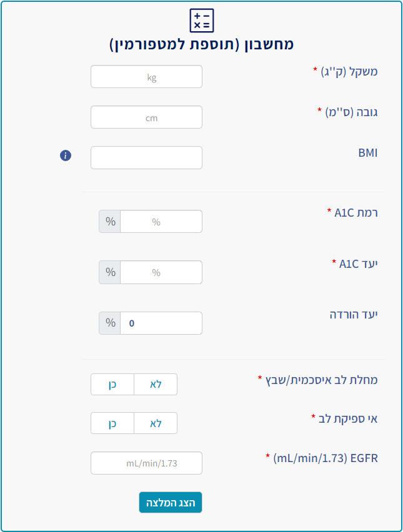Select לא for מחלת לב איסכמית/שבץ
This screenshot has width=403, height=532.
click(156, 385)
